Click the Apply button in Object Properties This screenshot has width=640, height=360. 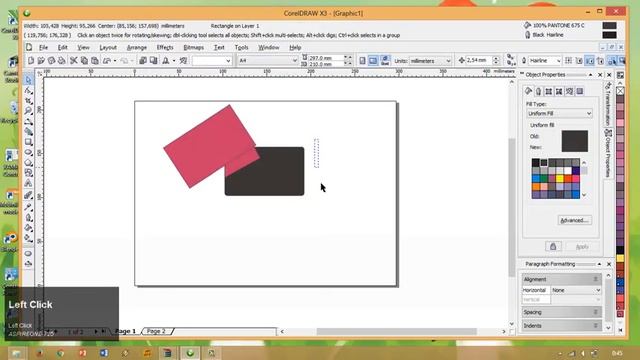click(x=582, y=247)
